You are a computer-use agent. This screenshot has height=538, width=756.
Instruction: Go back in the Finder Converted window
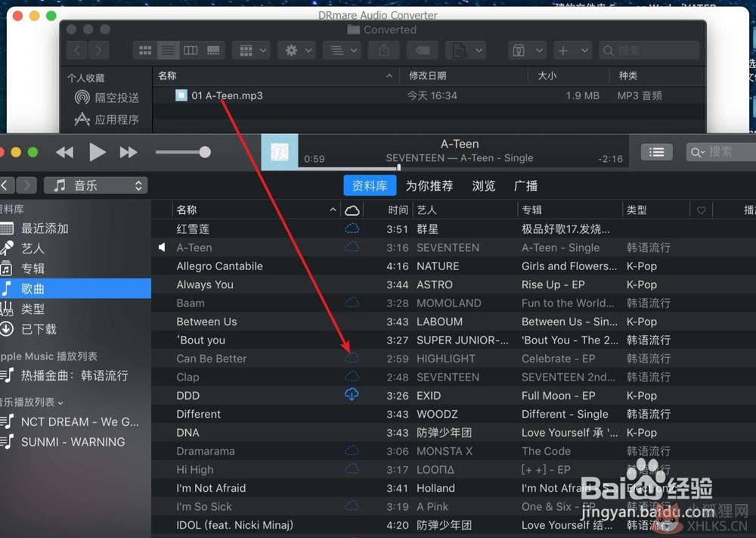[x=78, y=50]
